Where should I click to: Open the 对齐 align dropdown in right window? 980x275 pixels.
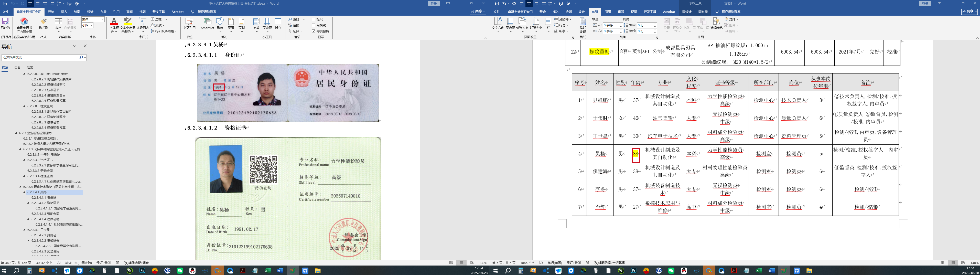pos(731,19)
